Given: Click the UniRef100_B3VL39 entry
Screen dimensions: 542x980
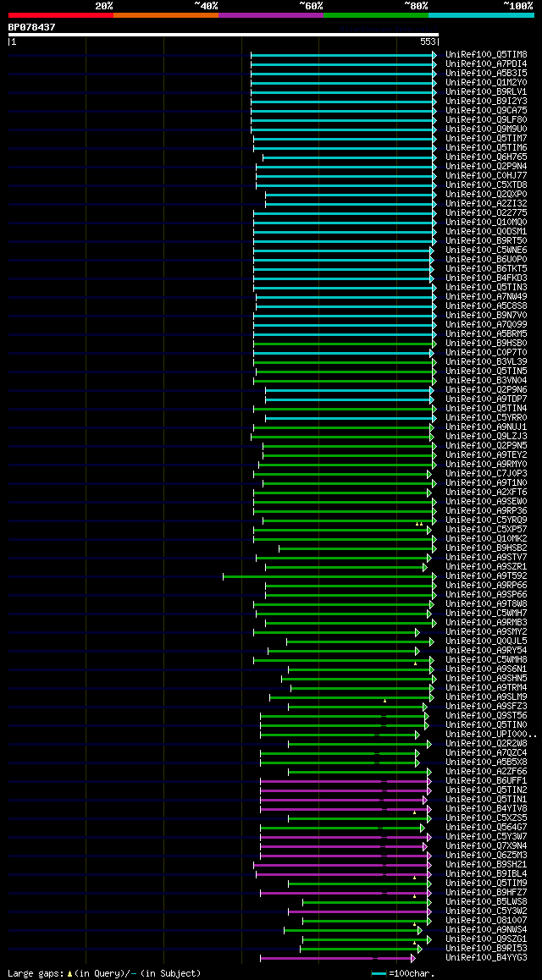Looking at the screenshot, I should click(486, 361).
